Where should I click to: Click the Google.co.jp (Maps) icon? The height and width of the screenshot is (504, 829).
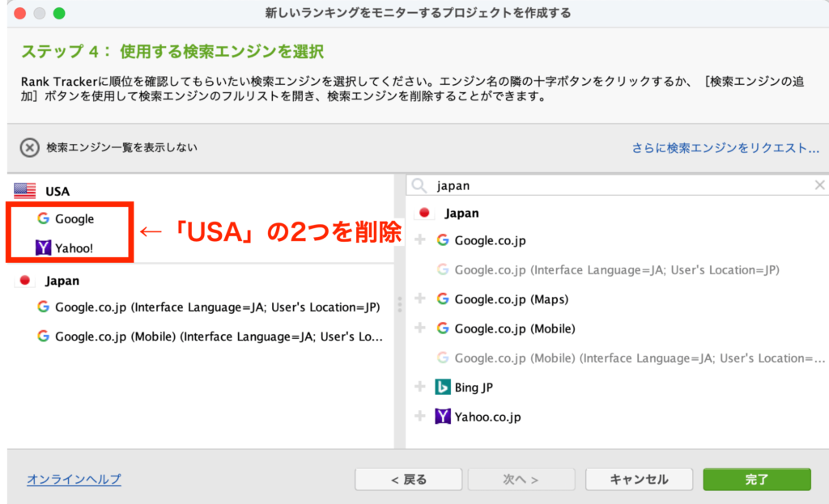point(442,299)
